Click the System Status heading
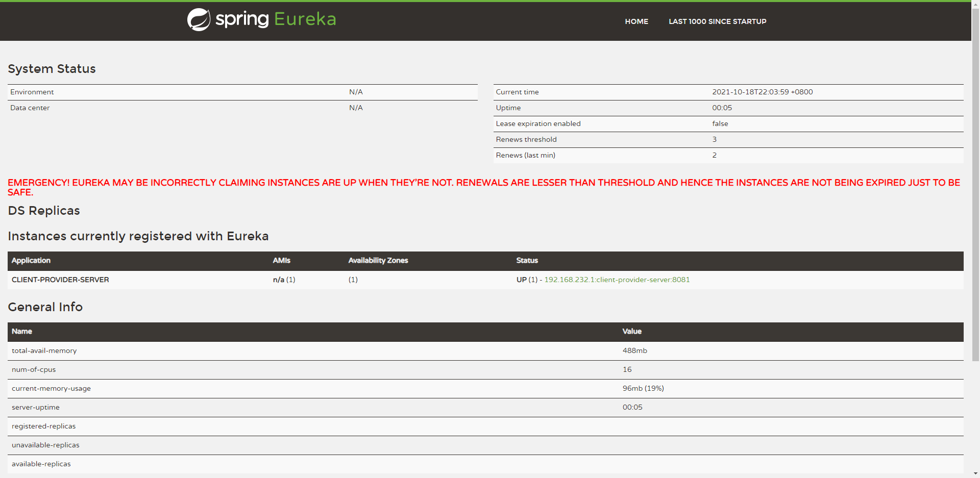Screen dimensions: 980x478 click(x=52, y=69)
